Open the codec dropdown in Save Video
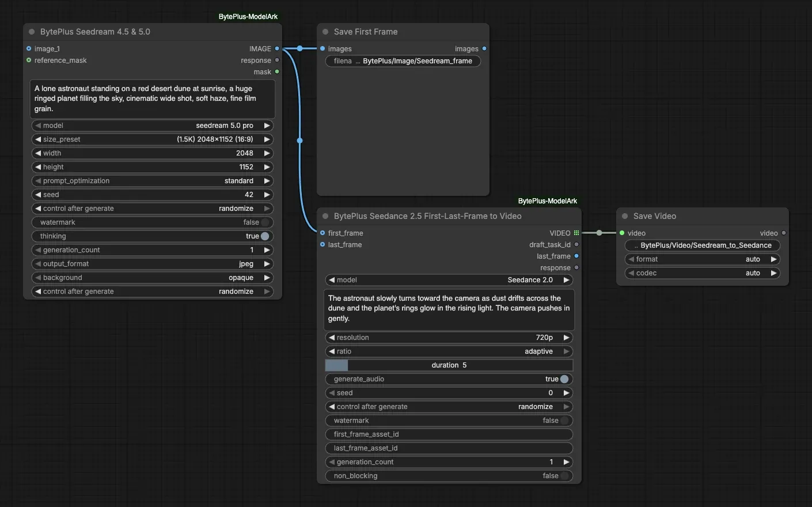The image size is (812, 507). [703, 273]
